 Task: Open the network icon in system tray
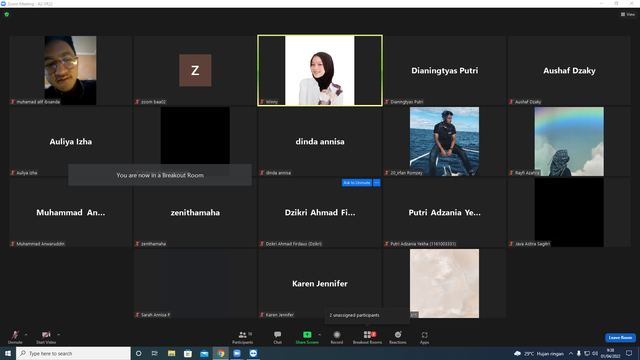pos(587,353)
